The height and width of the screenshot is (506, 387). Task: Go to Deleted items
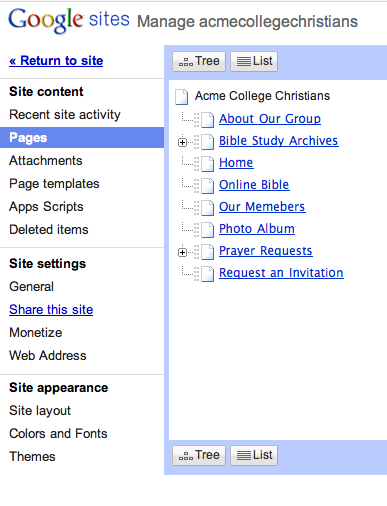(x=49, y=230)
